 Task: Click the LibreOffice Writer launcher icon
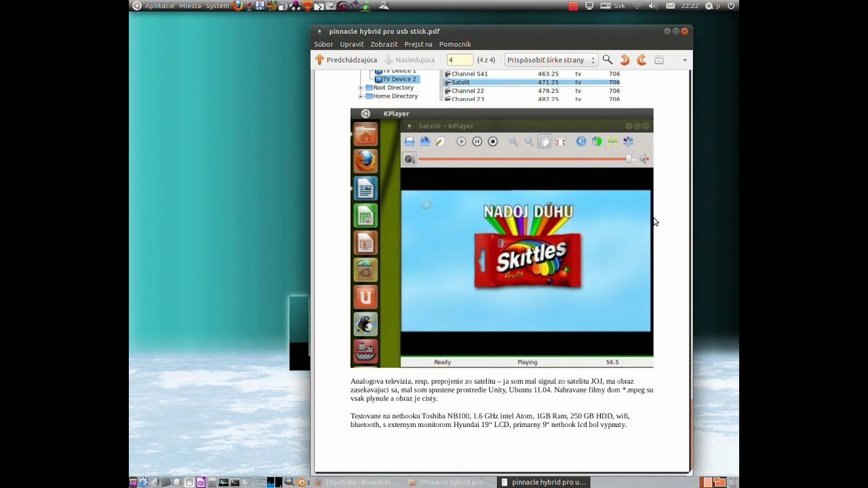pyautogui.click(x=366, y=188)
